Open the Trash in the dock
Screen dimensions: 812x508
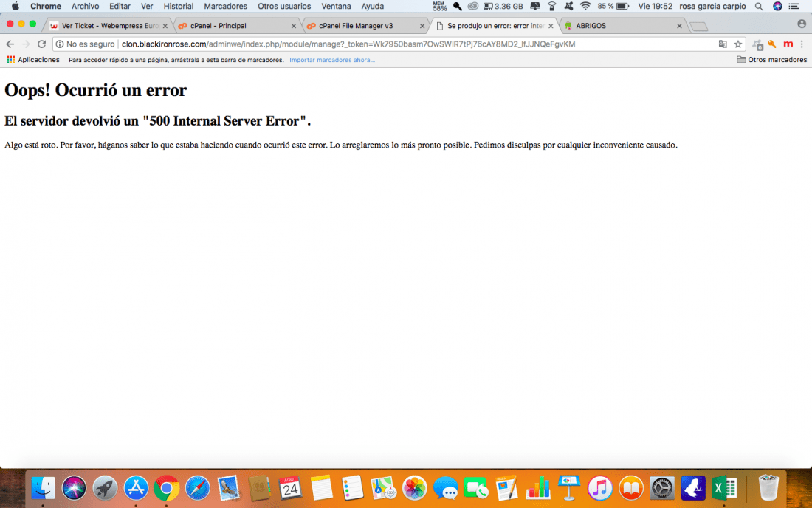click(768, 488)
